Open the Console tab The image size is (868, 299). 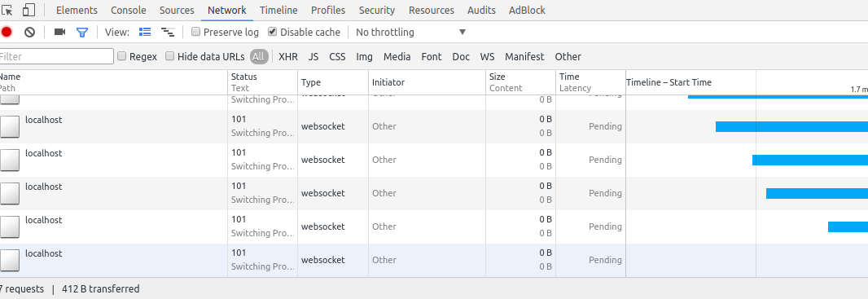(x=129, y=10)
